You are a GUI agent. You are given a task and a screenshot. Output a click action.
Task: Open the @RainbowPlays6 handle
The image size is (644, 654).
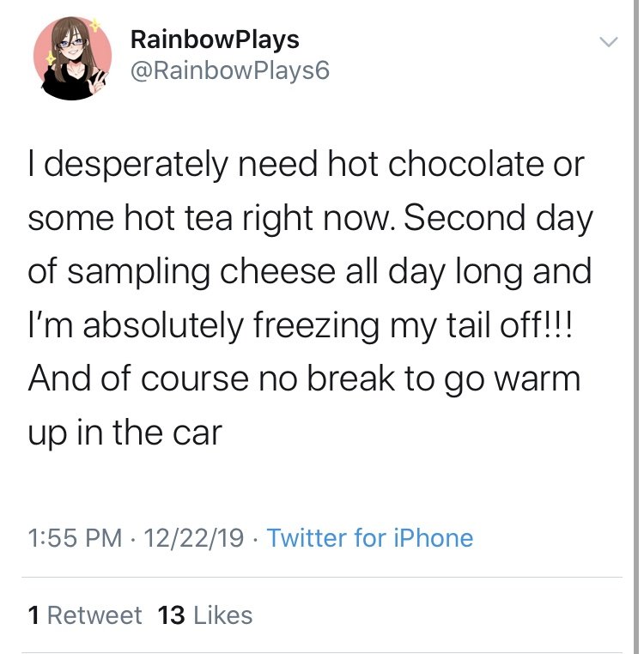pyautogui.click(x=229, y=70)
